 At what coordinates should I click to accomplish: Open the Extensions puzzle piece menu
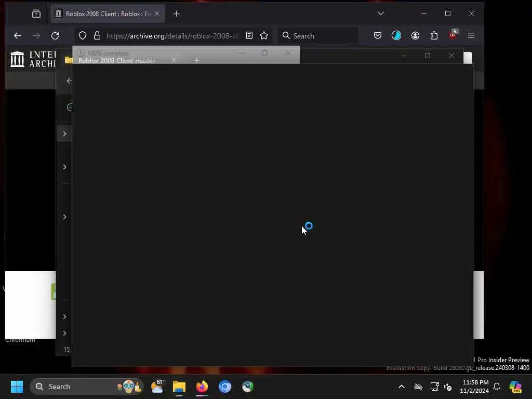pyautogui.click(x=434, y=36)
